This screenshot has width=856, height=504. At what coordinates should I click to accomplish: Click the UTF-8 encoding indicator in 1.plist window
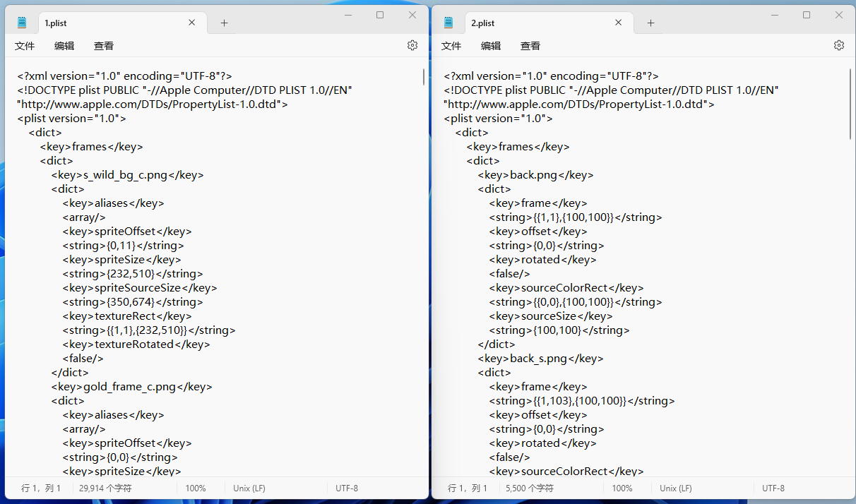pos(347,488)
